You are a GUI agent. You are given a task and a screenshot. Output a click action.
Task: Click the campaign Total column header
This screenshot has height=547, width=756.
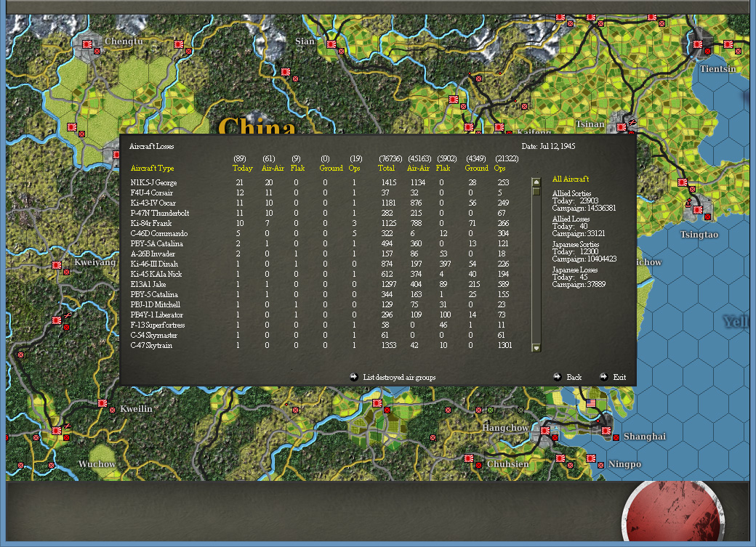pos(386,169)
